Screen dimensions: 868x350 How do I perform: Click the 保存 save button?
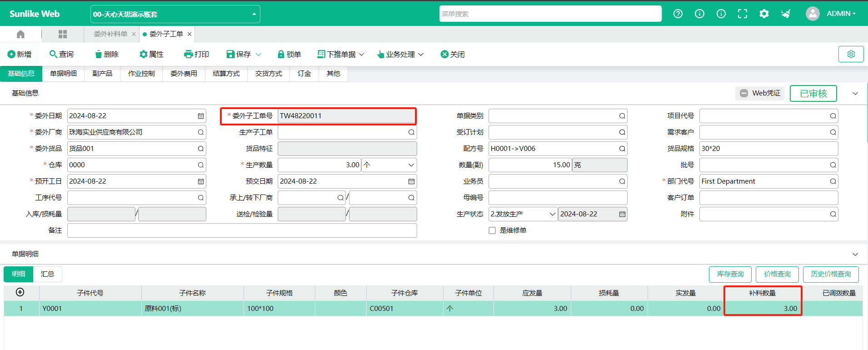click(239, 54)
